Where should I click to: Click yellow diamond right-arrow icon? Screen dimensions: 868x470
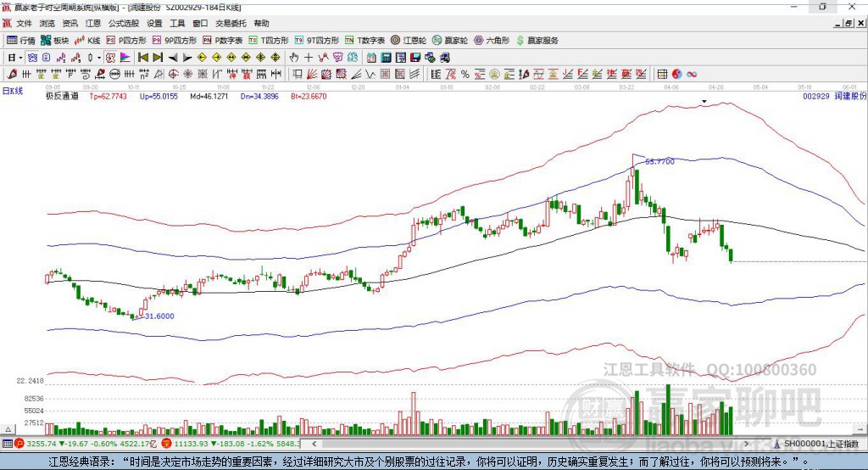pyautogui.click(x=217, y=58)
